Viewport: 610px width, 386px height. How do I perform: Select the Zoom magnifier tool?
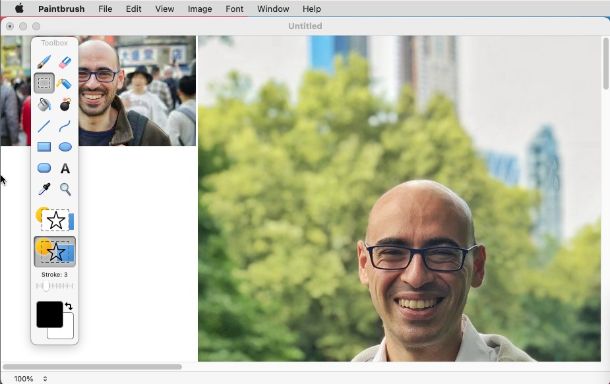point(65,189)
